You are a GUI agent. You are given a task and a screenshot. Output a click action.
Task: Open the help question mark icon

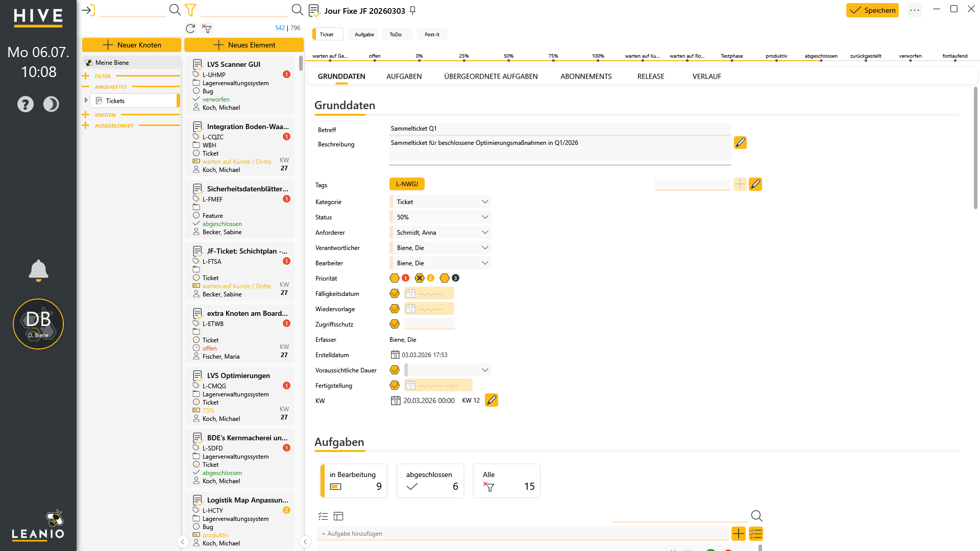(26, 104)
